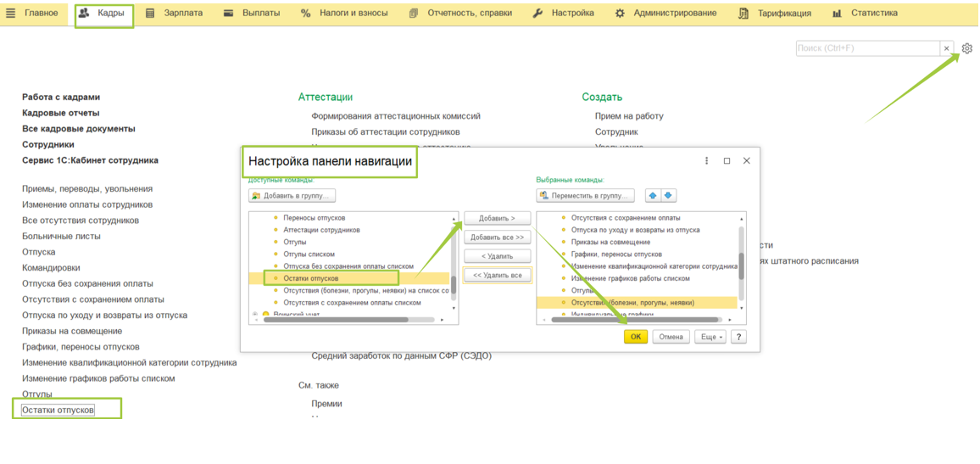The height and width of the screenshot is (464, 980).
Task: Move selected command down with arrow icon
Action: [668, 196]
